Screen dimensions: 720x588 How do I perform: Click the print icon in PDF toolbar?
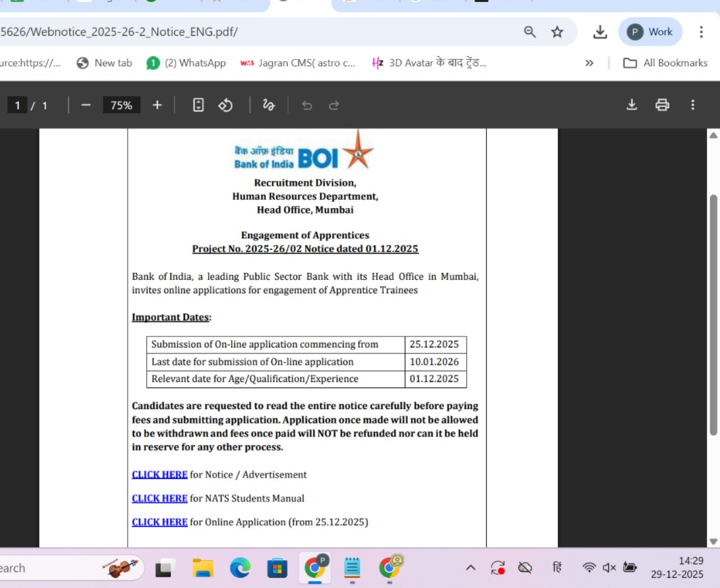point(662,105)
